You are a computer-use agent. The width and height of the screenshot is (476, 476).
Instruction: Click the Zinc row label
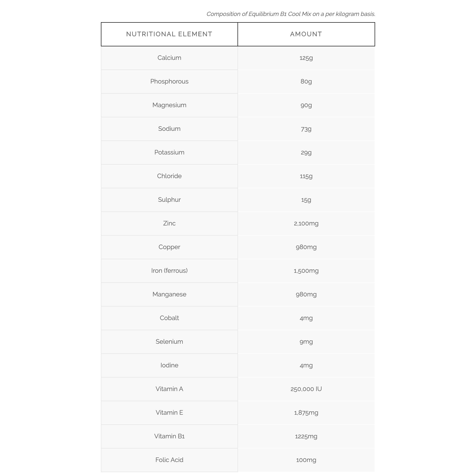tap(169, 224)
